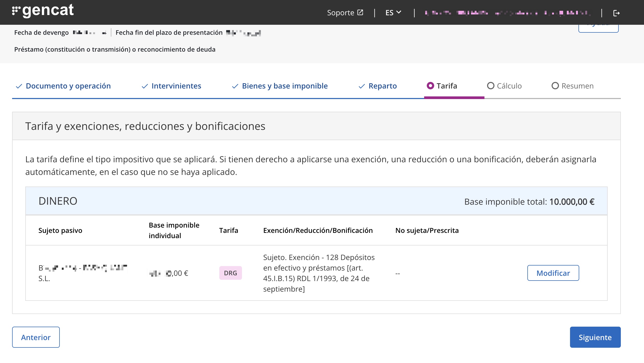
Task: Select the Cálculo step radio circle
Action: [x=491, y=86]
